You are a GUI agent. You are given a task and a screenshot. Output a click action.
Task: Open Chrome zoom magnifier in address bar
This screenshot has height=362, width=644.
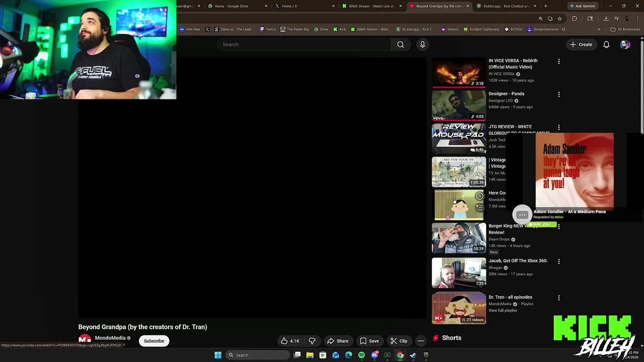click(x=541, y=19)
